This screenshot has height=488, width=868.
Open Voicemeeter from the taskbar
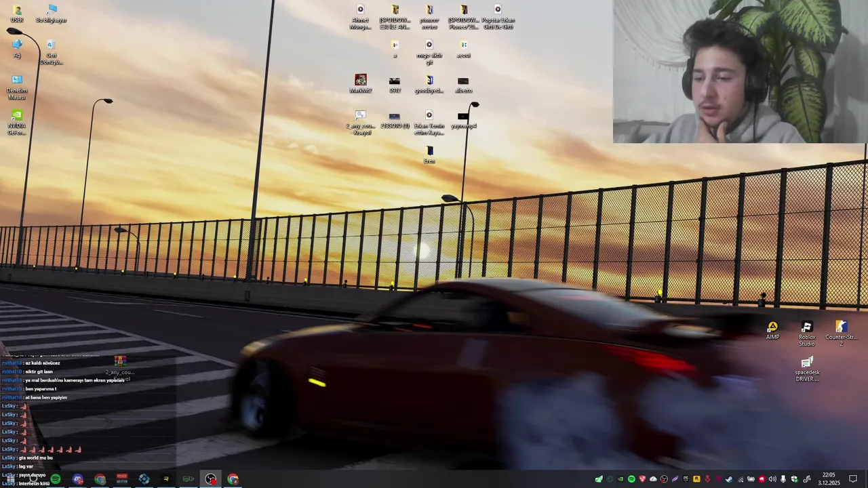(122, 479)
